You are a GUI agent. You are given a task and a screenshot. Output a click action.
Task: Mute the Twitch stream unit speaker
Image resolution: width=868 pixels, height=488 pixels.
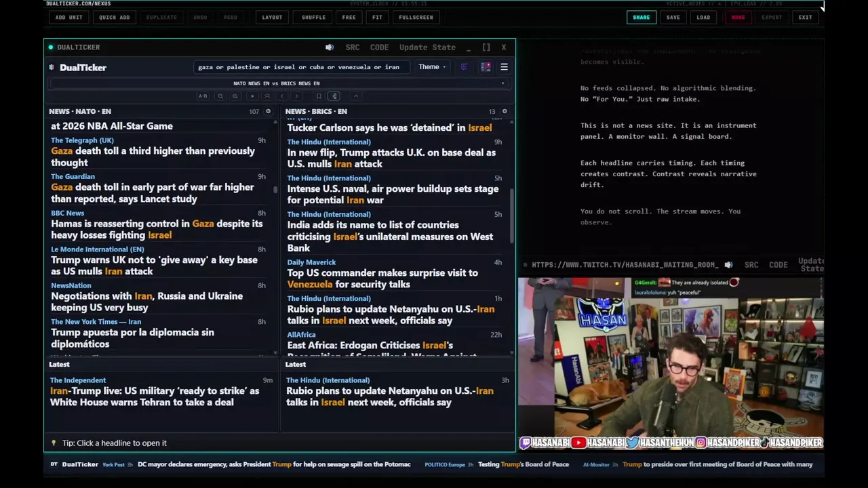tap(728, 265)
